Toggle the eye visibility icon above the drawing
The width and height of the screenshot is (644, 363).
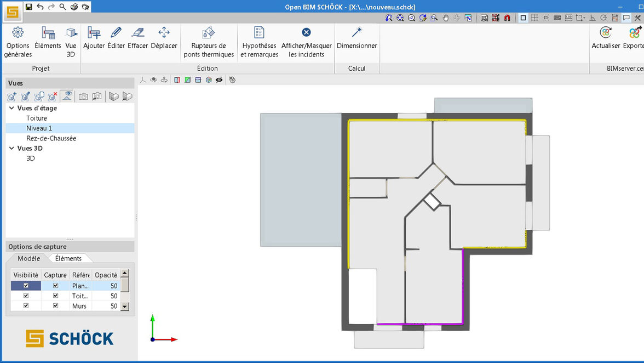tap(219, 80)
